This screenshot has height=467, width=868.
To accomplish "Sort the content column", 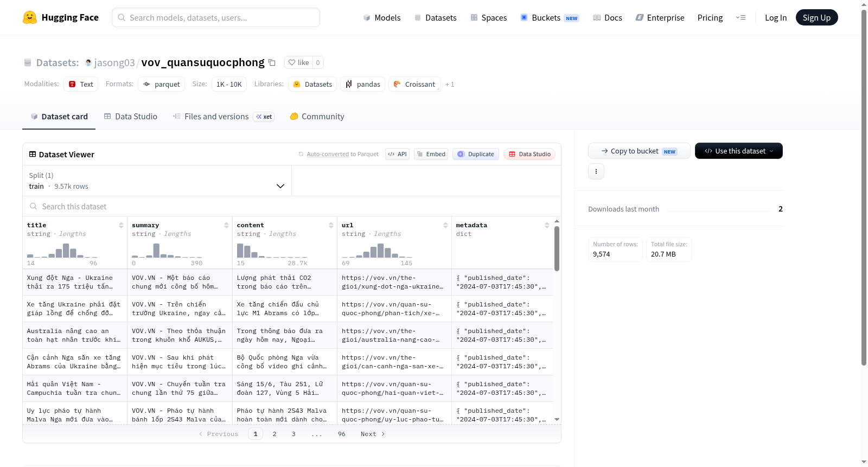I will coord(331,225).
